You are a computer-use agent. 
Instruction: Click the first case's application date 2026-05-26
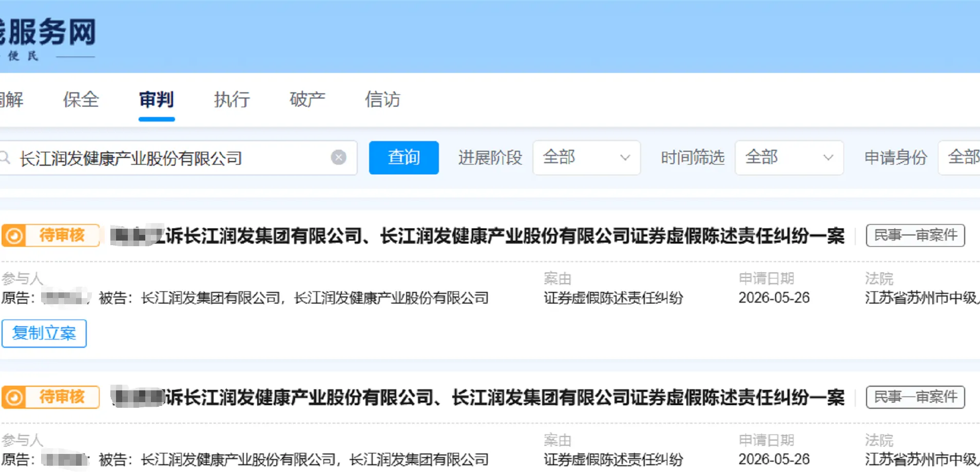(774, 298)
